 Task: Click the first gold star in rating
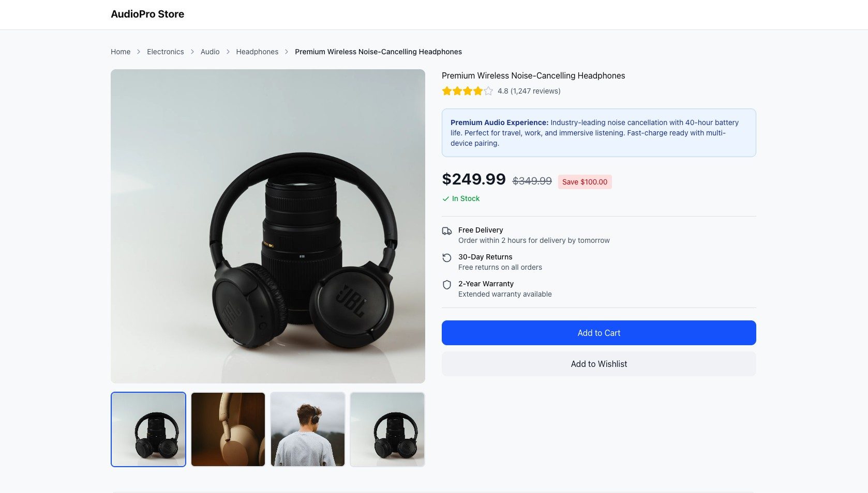447,91
